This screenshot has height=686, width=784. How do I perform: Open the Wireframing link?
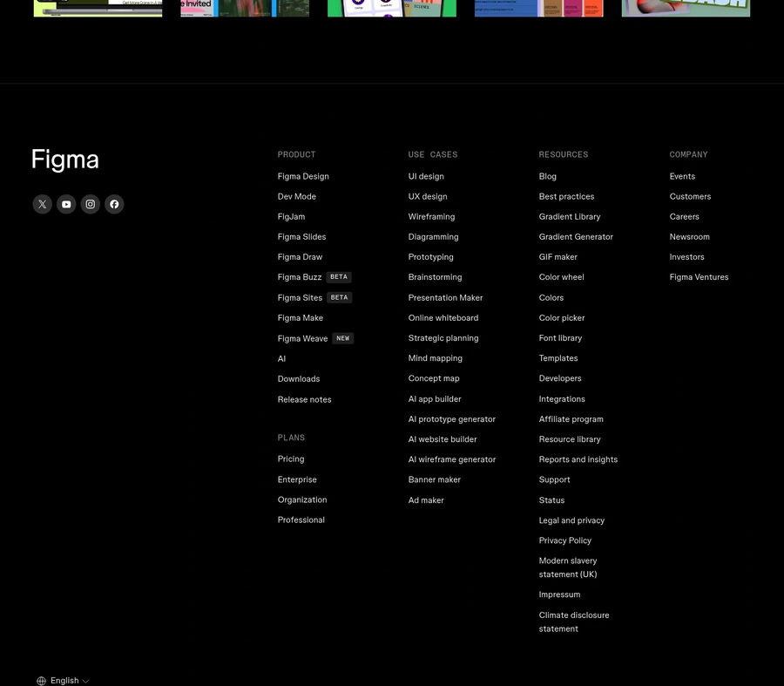[x=431, y=217]
